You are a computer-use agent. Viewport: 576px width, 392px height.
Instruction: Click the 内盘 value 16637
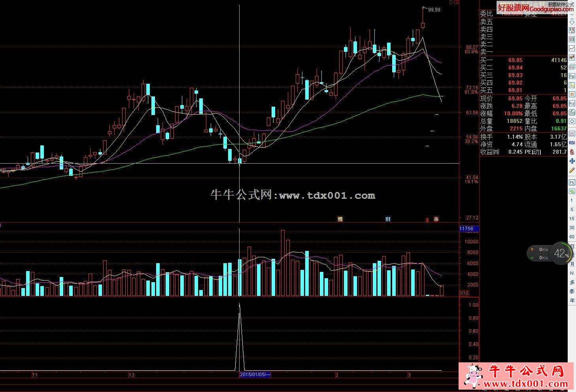pyautogui.click(x=559, y=128)
